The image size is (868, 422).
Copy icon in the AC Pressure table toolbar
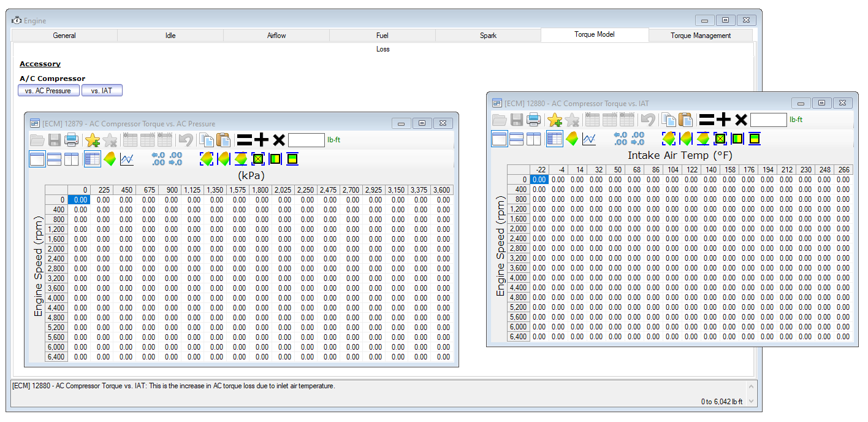tap(207, 140)
